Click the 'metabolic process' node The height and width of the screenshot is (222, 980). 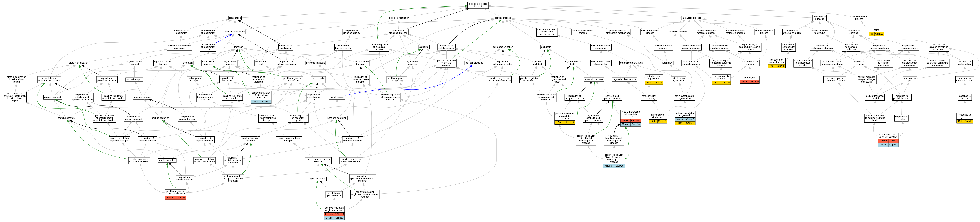point(692,18)
